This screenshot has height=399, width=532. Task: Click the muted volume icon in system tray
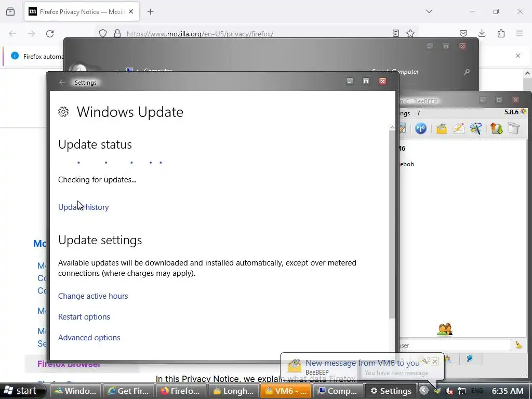click(449, 391)
